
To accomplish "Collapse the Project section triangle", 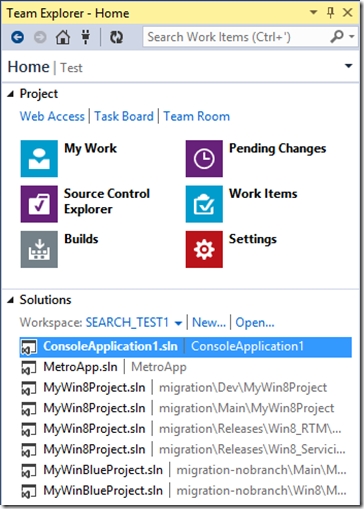I will point(11,94).
